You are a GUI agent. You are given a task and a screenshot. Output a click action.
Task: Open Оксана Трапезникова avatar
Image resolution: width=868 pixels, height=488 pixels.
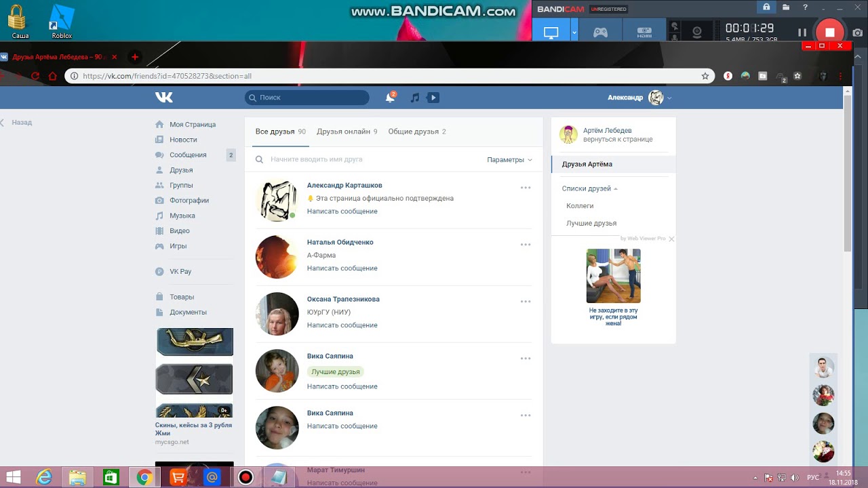(x=277, y=314)
